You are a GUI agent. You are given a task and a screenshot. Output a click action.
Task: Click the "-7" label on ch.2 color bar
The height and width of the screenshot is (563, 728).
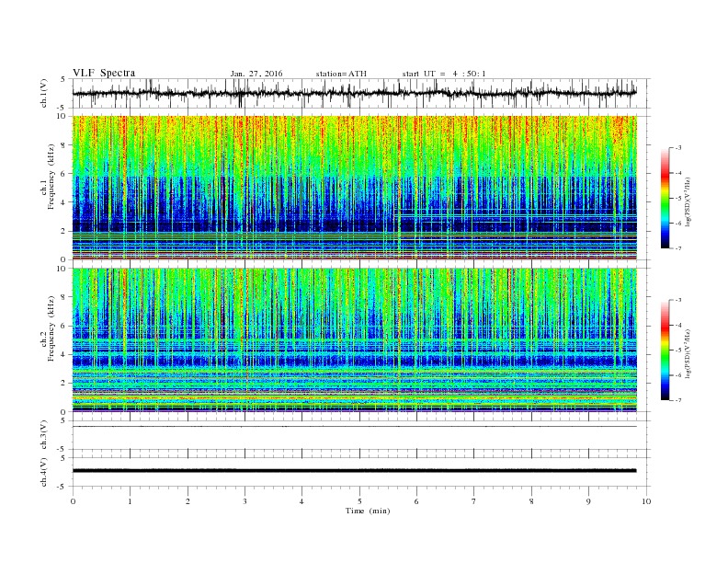click(678, 400)
